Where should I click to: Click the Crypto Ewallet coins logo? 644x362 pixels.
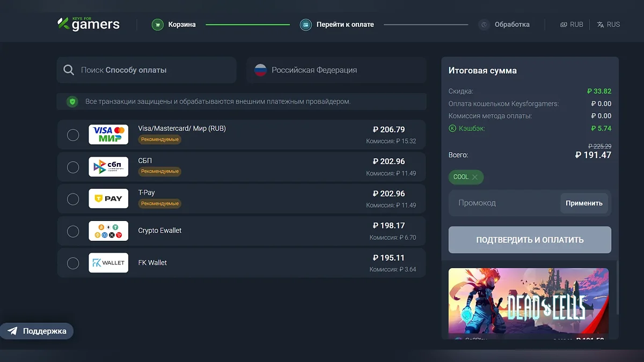pyautogui.click(x=108, y=231)
